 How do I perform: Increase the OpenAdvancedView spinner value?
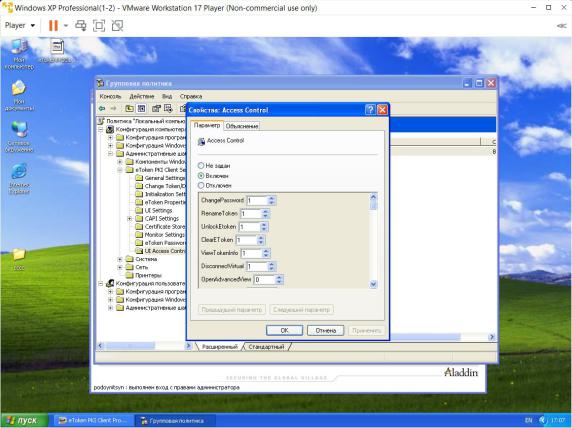click(x=279, y=277)
